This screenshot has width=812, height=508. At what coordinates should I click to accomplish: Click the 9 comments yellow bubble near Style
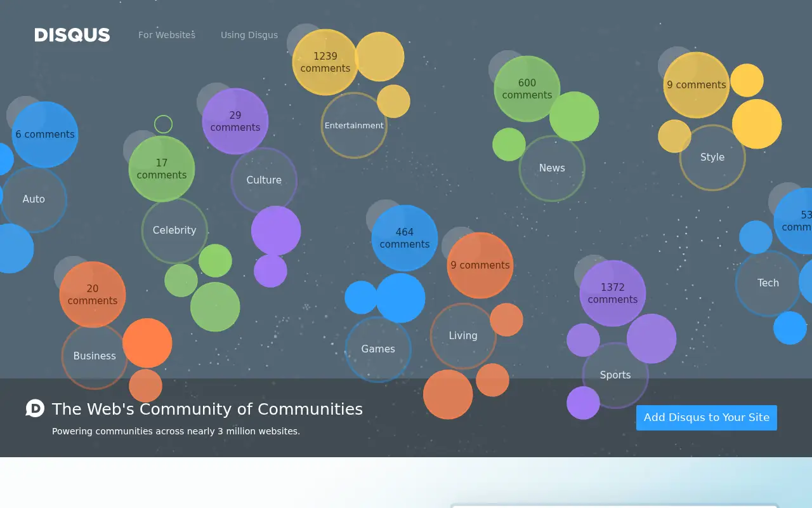697,85
